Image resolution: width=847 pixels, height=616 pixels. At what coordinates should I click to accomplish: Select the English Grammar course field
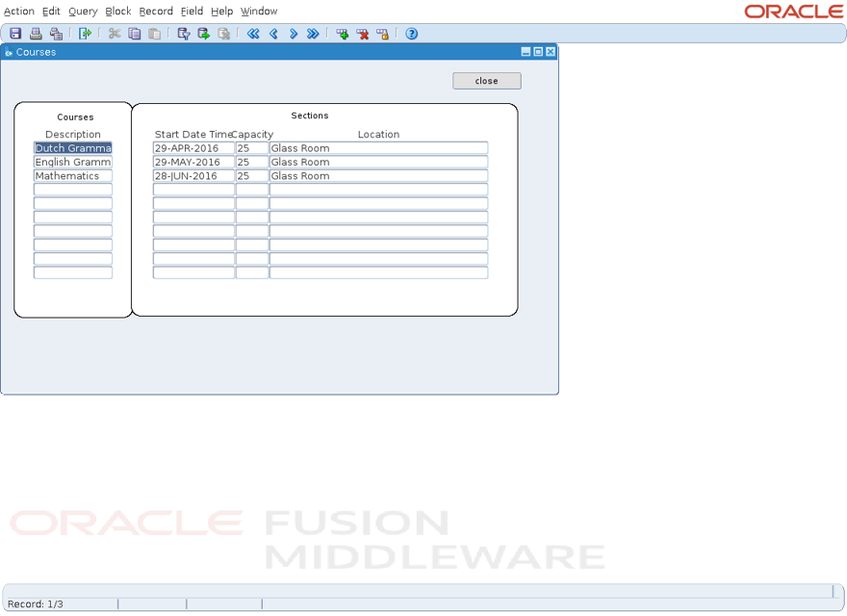click(73, 162)
